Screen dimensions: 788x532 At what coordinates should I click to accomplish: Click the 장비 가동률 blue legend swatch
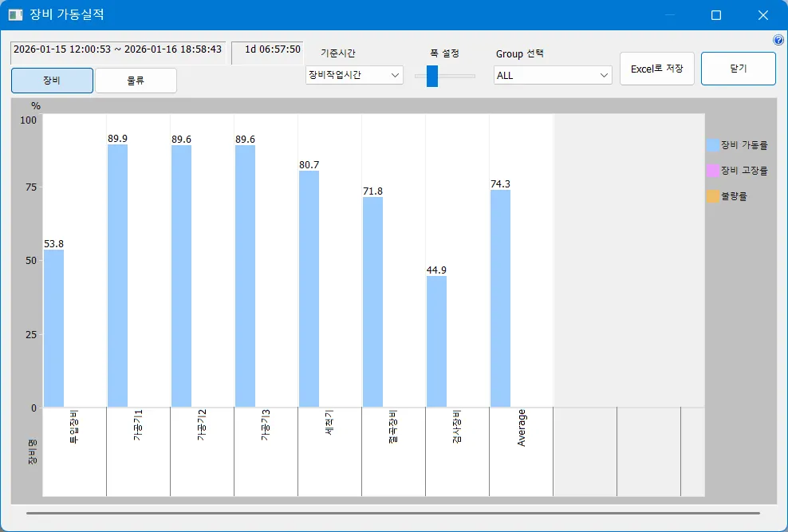(x=713, y=145)
